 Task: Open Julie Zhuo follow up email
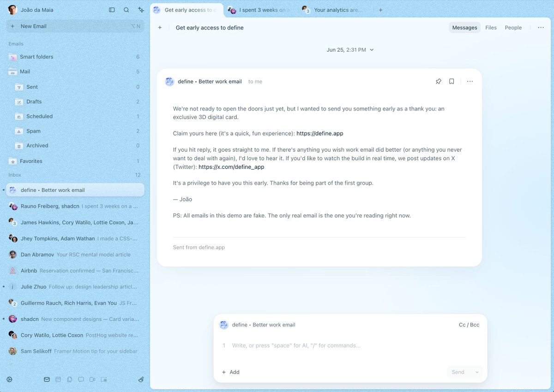75,287
